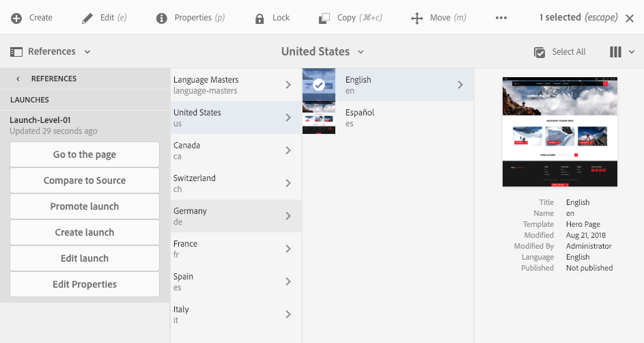Expand the Canada row chevron
644x343 pixels.
click(288, 150)
